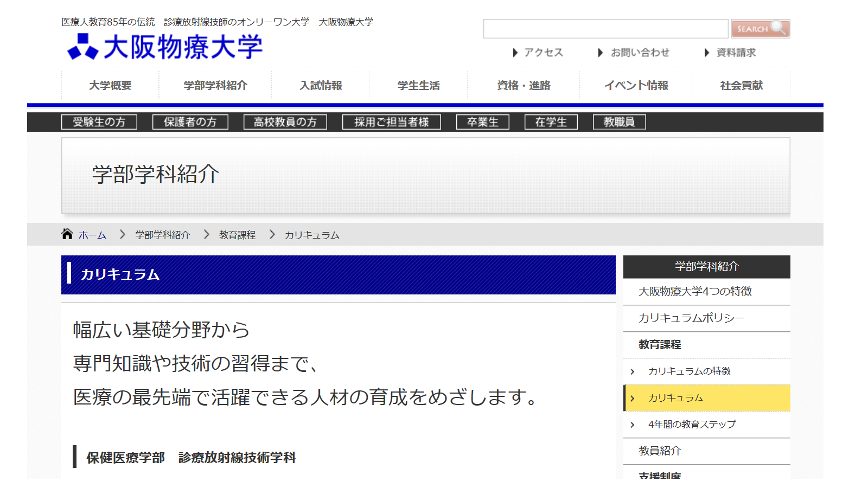Click chevron beside 4年間の教育ステップ
The image size is (868, 488).
tap(633, 425)
